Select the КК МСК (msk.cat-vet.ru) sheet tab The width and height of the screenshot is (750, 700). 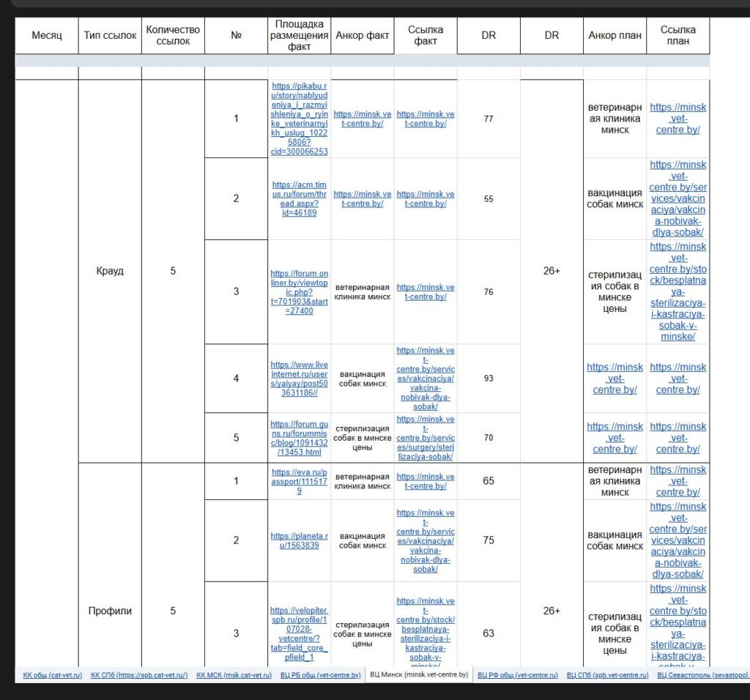(x=234, y=675)
